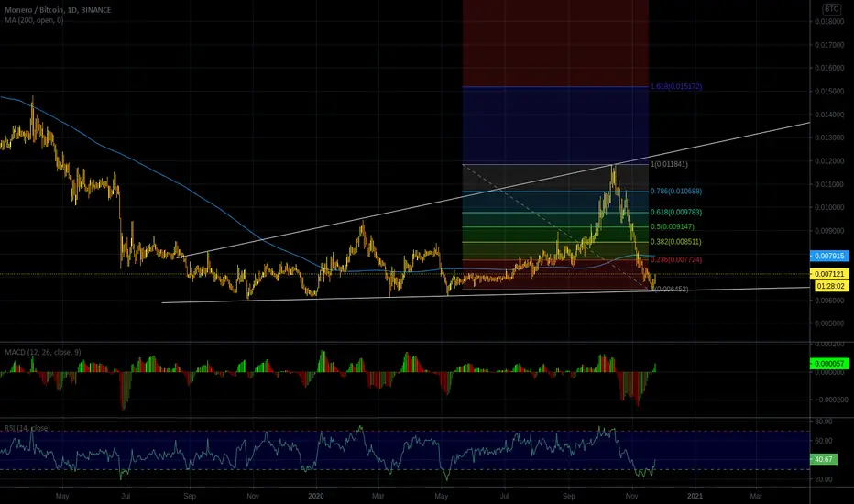Click the yellow 0.007121 current price tag
This screenshot has height=504, width=854.
pyautogui.click(x=829, y=274)
